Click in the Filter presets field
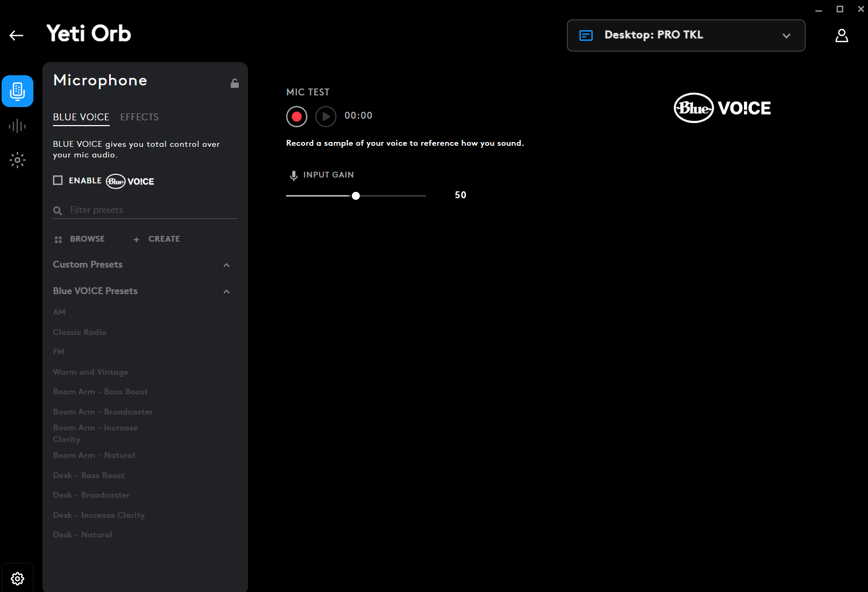 tap(145, 210)
